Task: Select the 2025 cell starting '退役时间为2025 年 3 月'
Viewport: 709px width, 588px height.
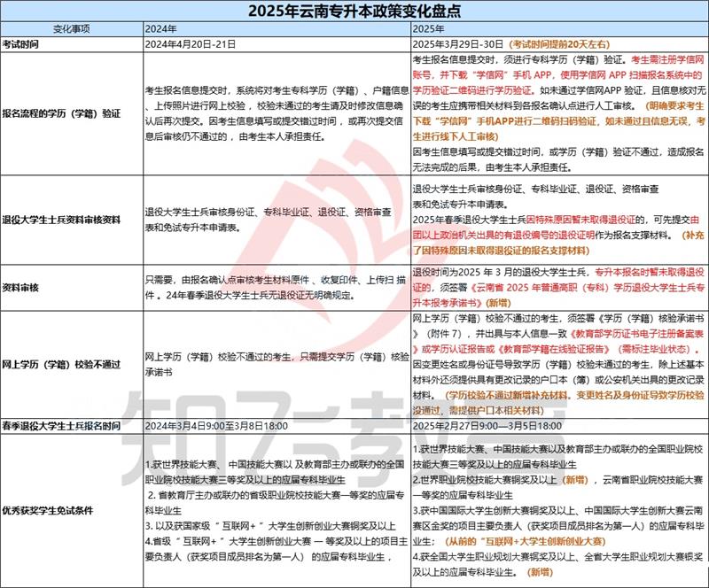Action: click(560, 288)
